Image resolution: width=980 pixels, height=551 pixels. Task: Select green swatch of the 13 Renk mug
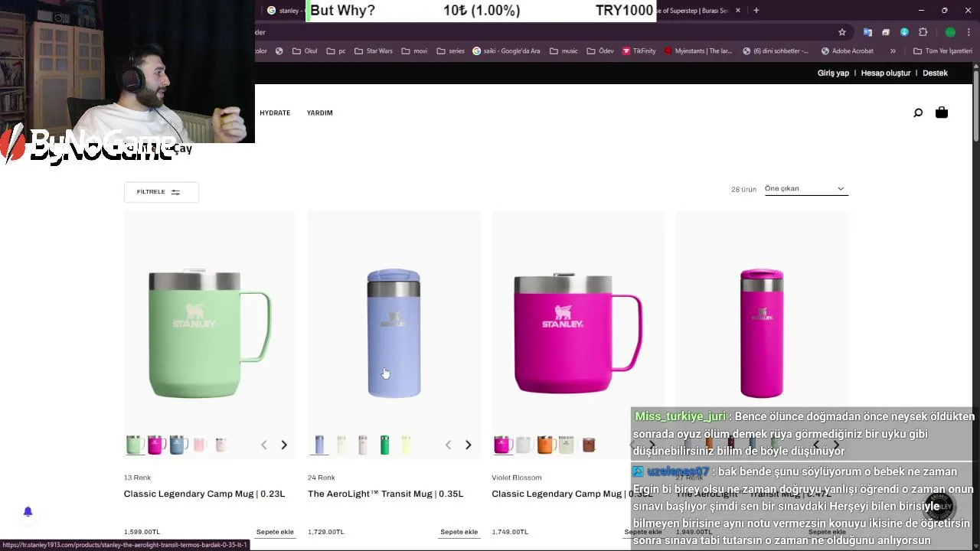pyautogui.click(x=135, y=445)
